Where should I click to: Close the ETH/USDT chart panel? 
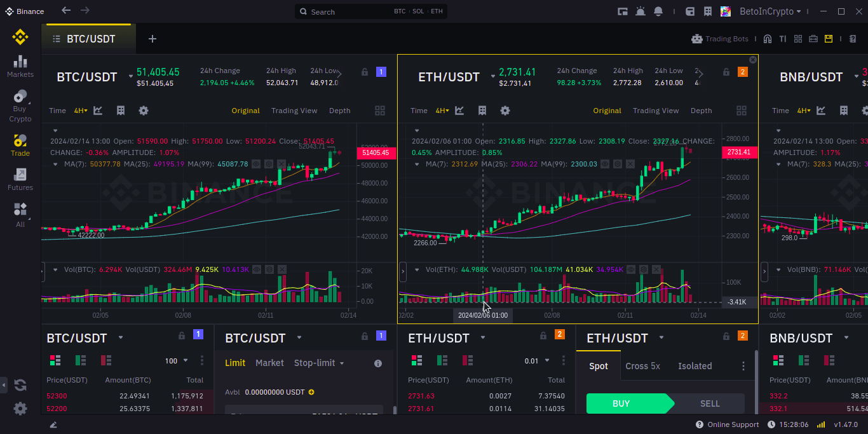(x=753, y=60)
